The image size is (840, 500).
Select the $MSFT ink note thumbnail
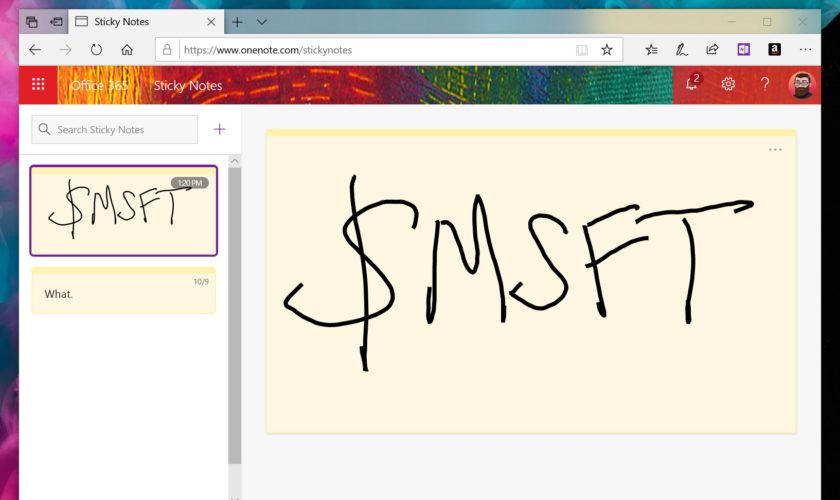(124, 211)
